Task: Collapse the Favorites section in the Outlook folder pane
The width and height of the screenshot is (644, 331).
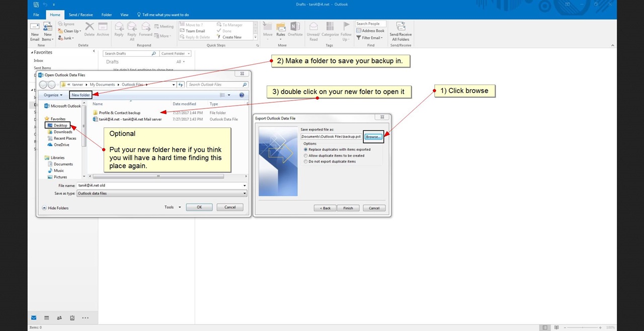Action: point(32,52)
